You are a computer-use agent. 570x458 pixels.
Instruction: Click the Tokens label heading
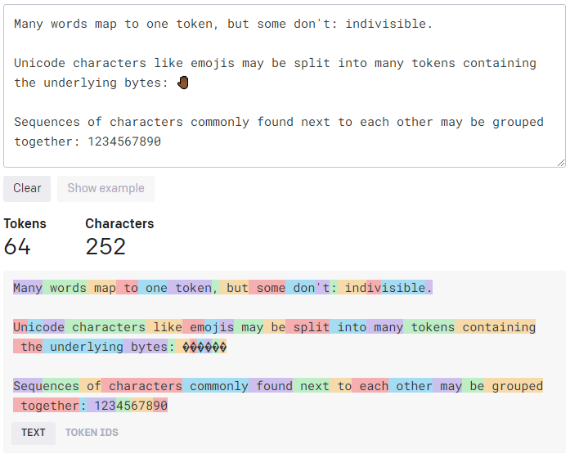25,224
